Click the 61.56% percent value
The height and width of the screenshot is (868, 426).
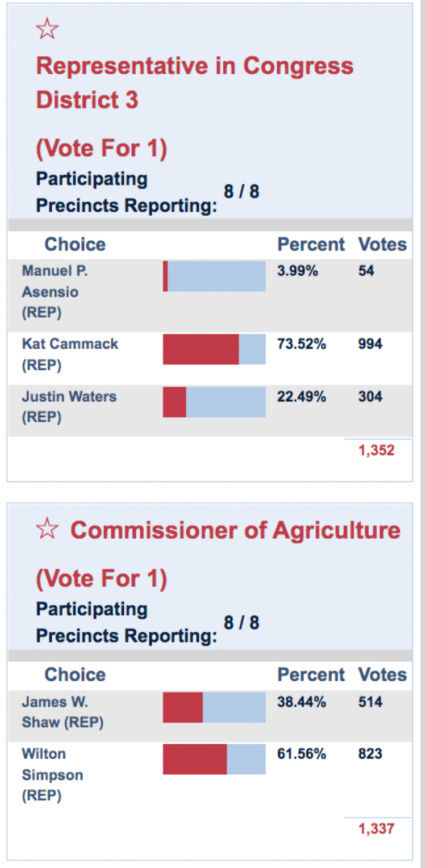(x=301, y=754)
